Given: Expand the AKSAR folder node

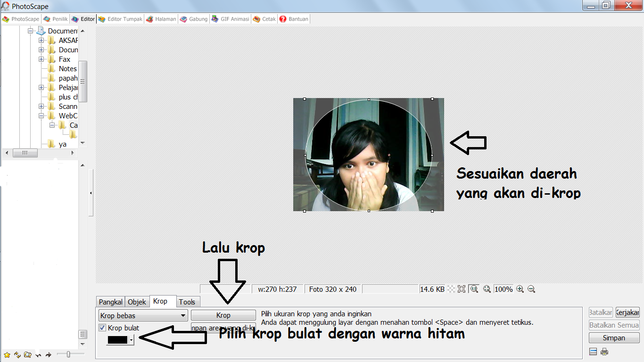Looking at the screenshot, I should click(41, 41).
